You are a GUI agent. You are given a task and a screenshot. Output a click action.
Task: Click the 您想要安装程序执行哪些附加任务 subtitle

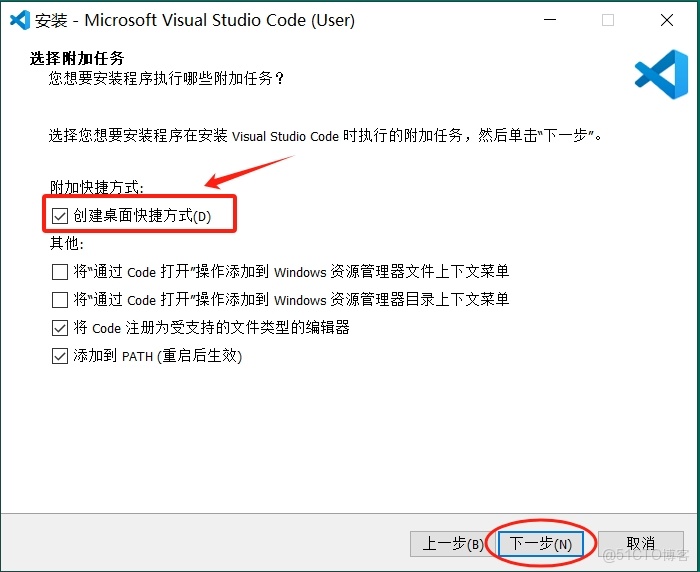167,79
